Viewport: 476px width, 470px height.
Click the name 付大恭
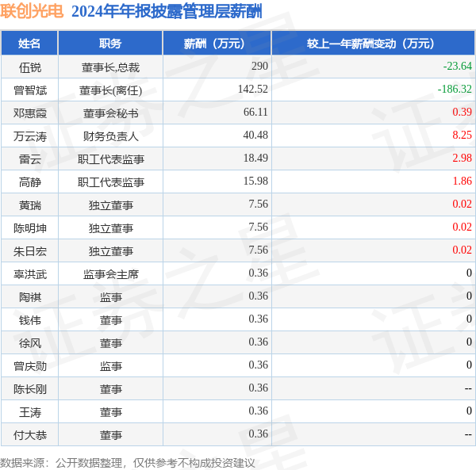pos(30,435)
